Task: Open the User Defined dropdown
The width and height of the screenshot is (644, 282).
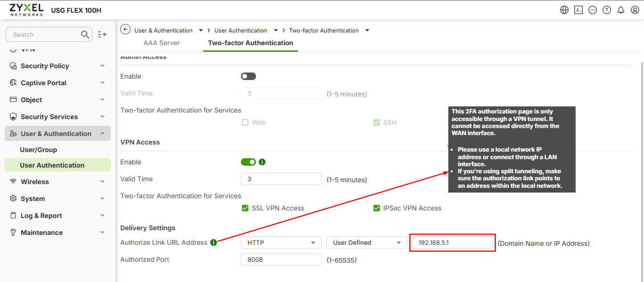Action: click(x=366, y=242)
